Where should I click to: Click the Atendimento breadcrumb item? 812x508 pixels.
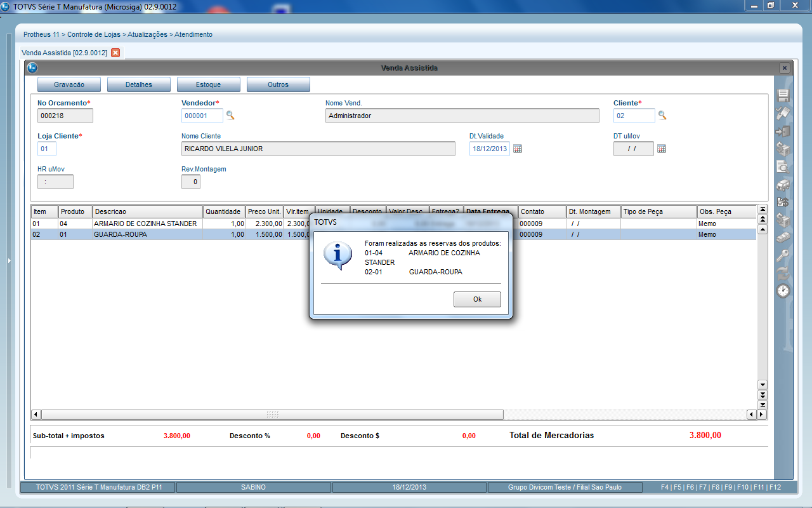[193, 34]
